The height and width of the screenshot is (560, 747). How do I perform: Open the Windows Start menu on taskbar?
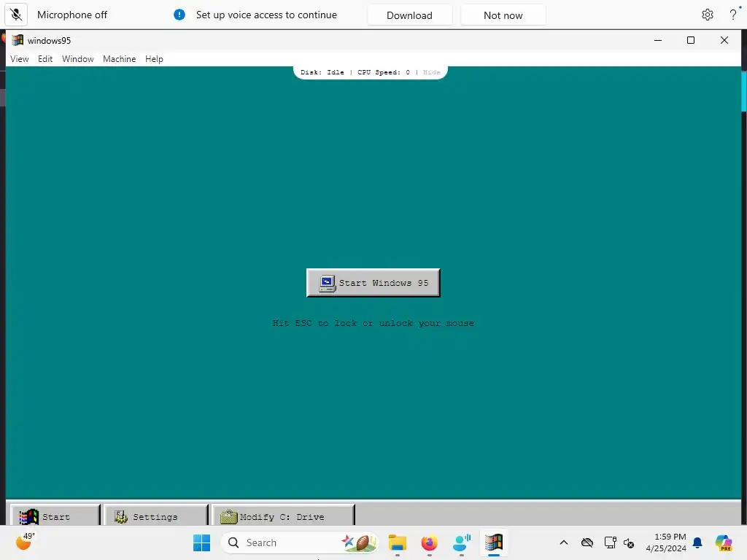tap(201, 542)
